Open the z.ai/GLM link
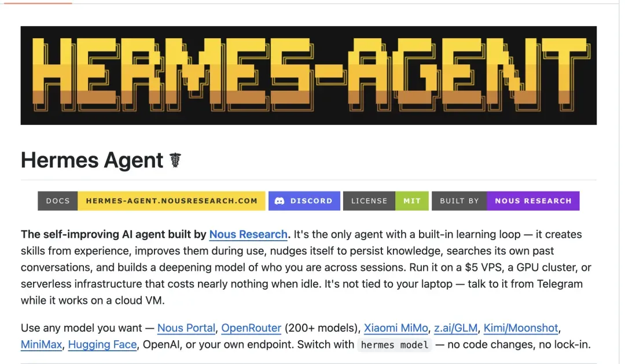 [455, 328]
